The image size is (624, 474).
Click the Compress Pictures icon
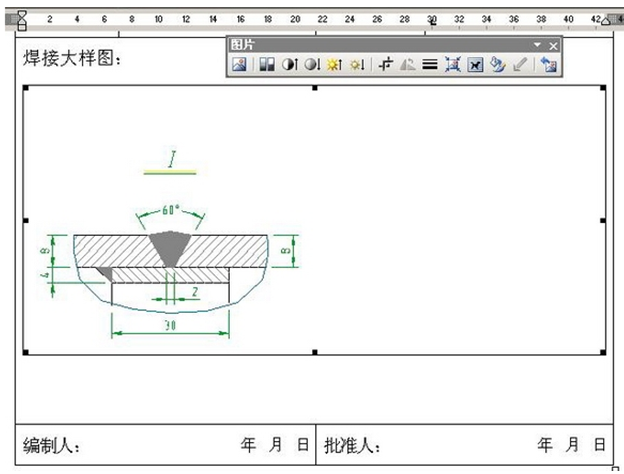452,64
